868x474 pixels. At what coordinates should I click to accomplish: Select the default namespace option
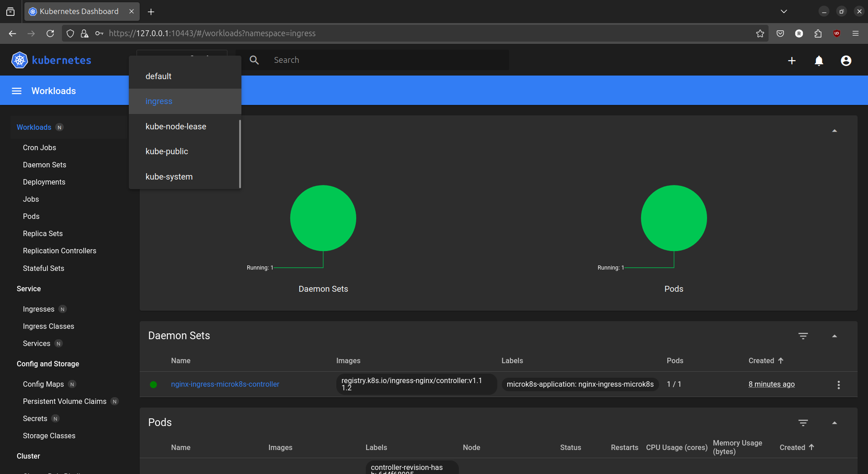[185, 76]
